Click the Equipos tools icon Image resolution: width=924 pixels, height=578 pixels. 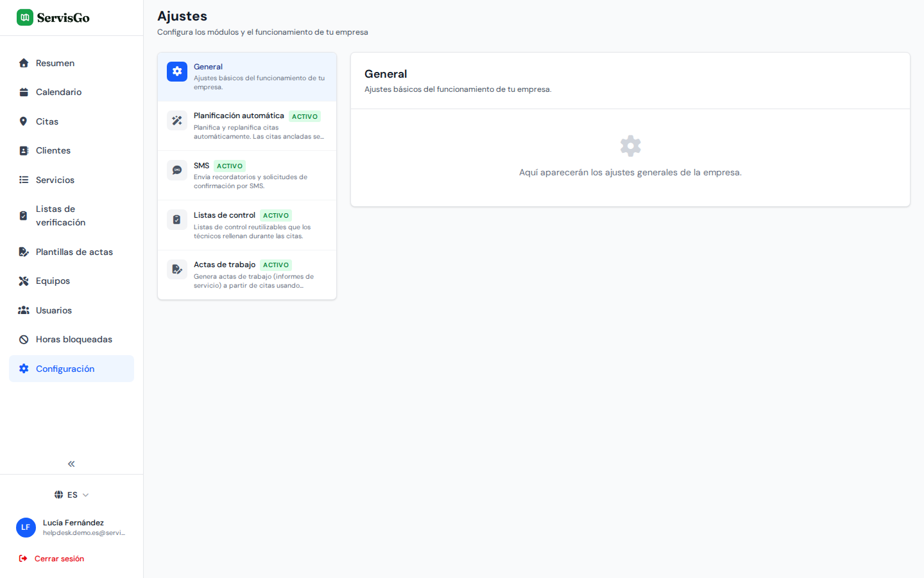click(x=24, y=281)
